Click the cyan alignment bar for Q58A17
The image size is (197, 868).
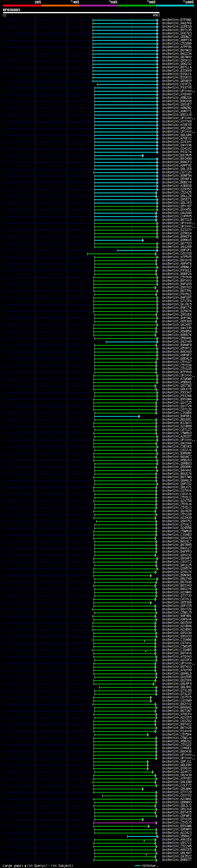coord(143,836)
